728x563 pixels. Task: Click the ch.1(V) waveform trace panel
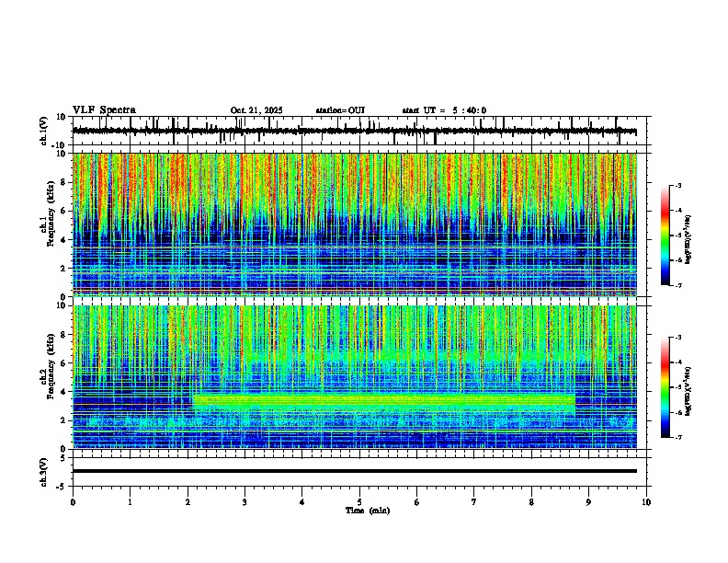359,131
